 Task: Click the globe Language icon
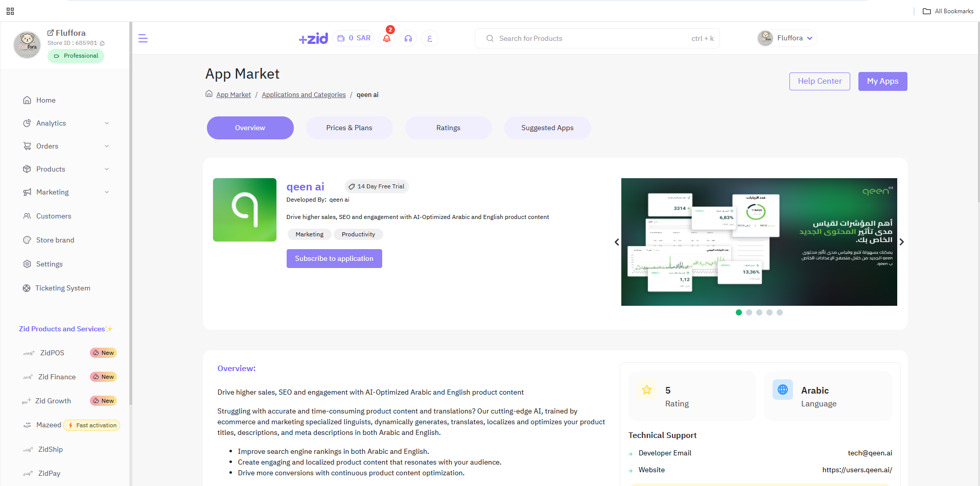pyautogui.click(x=783, y=390)
